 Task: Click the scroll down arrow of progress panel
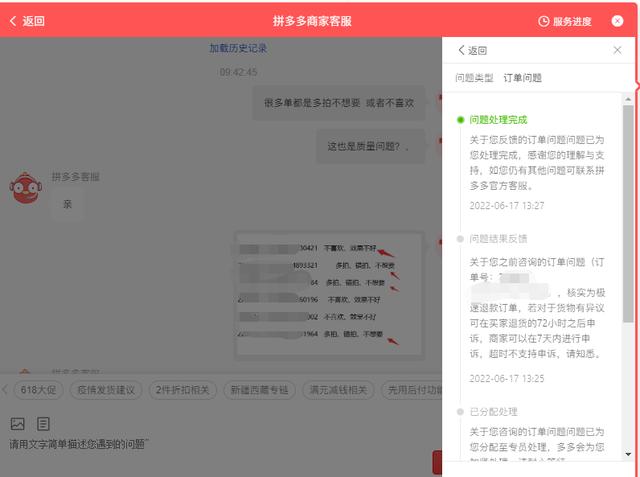click(x=628, y=454)
